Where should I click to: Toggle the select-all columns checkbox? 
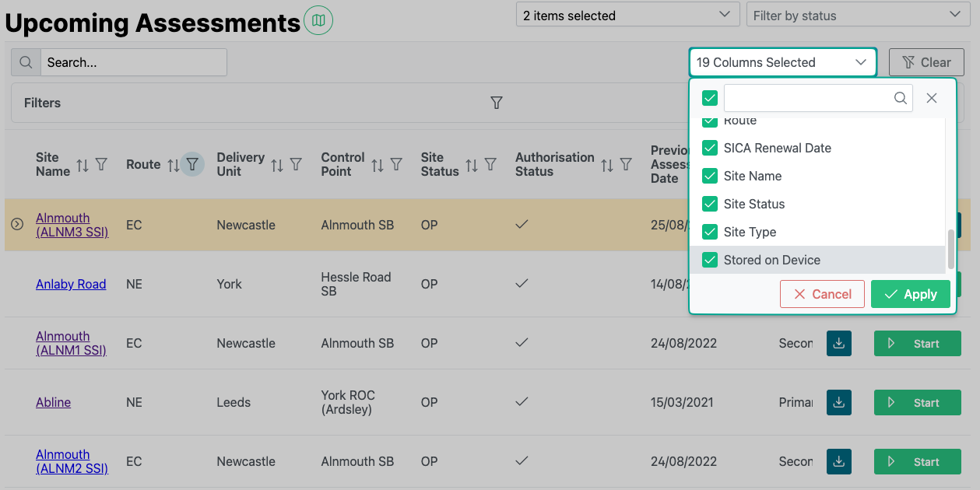click(710, 98)
